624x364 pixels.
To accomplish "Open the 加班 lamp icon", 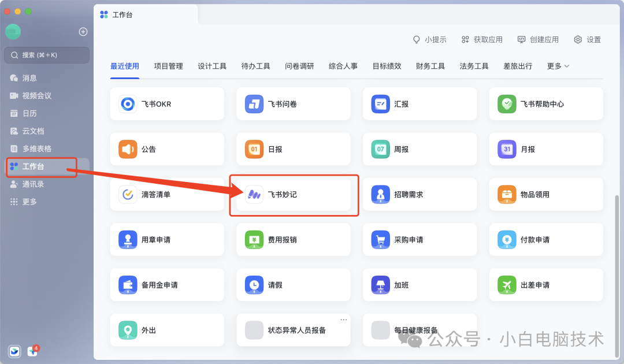I will point(380,285).
